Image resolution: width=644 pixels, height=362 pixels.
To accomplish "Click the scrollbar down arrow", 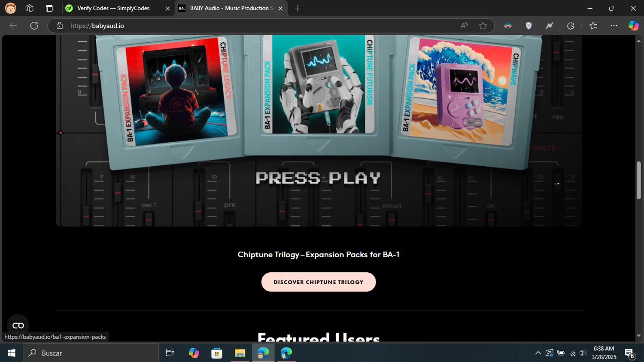I will (x=639, y=336).
